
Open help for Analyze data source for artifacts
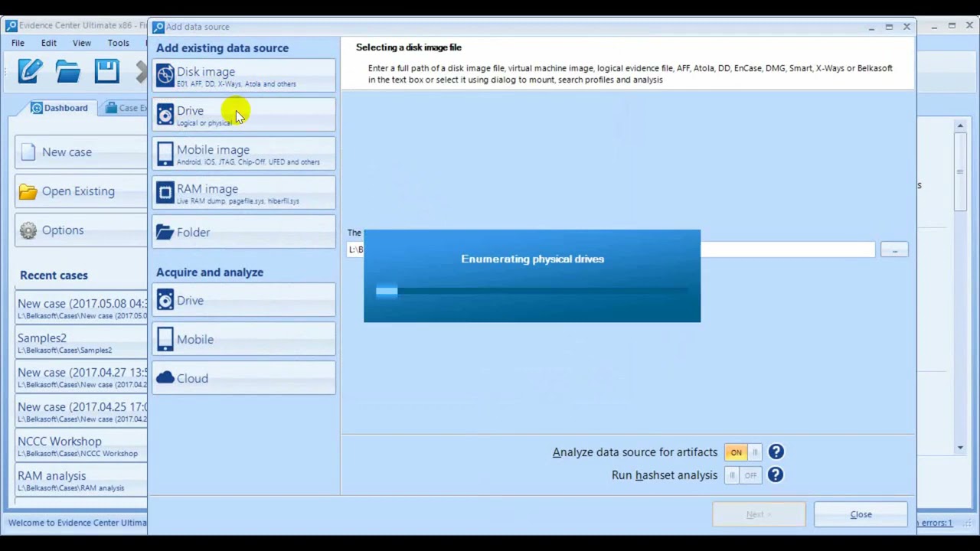click(x=776, y=452)
